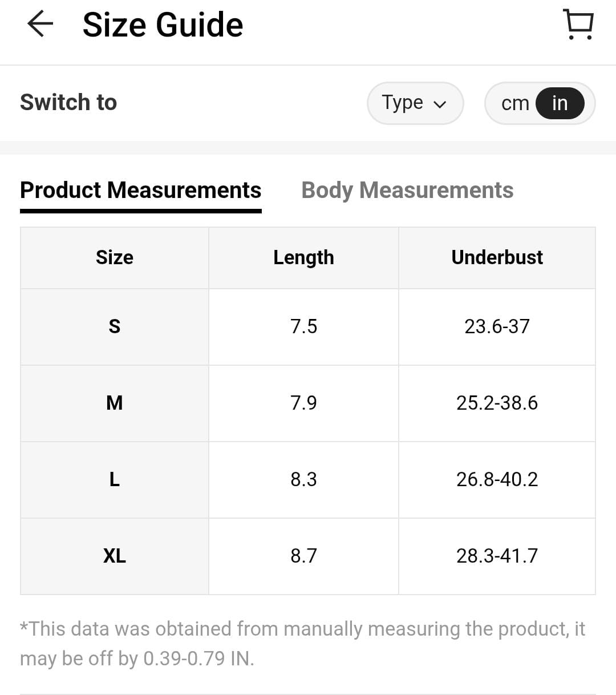Switch units to cm
The width and height of the screenshot is (616, 695).
515,103
